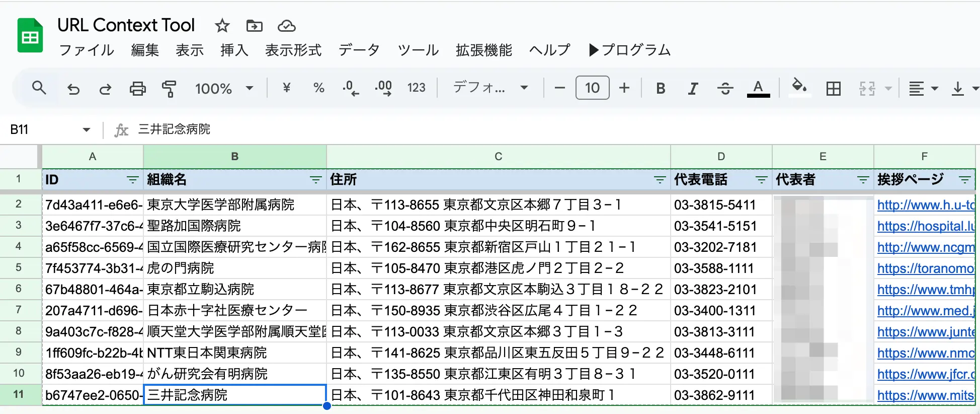The image size is (980, 414).
Task: Click the print icon
Action: [137, 89]
